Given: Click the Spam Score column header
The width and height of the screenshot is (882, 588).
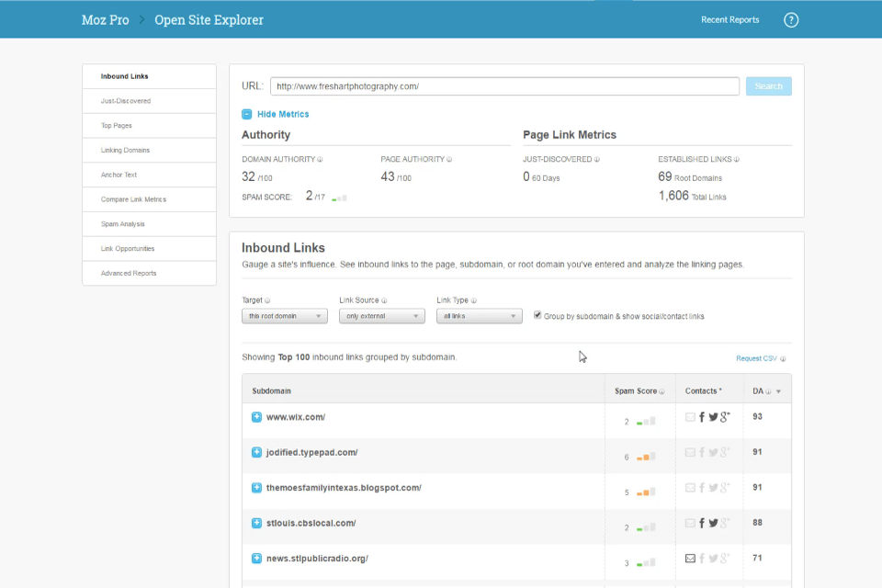Looking at the screenshot, I should (x=636, y=391).
